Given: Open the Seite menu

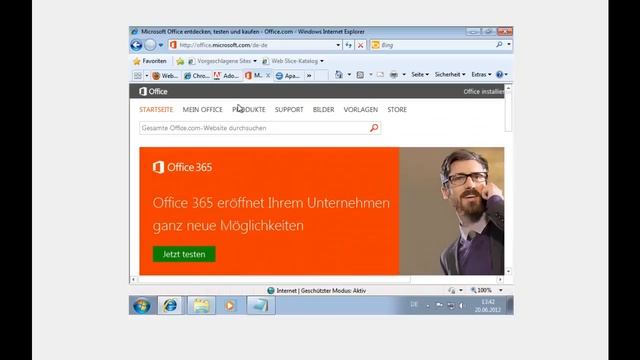Looking at the screenshot, I should coord(420,75).
